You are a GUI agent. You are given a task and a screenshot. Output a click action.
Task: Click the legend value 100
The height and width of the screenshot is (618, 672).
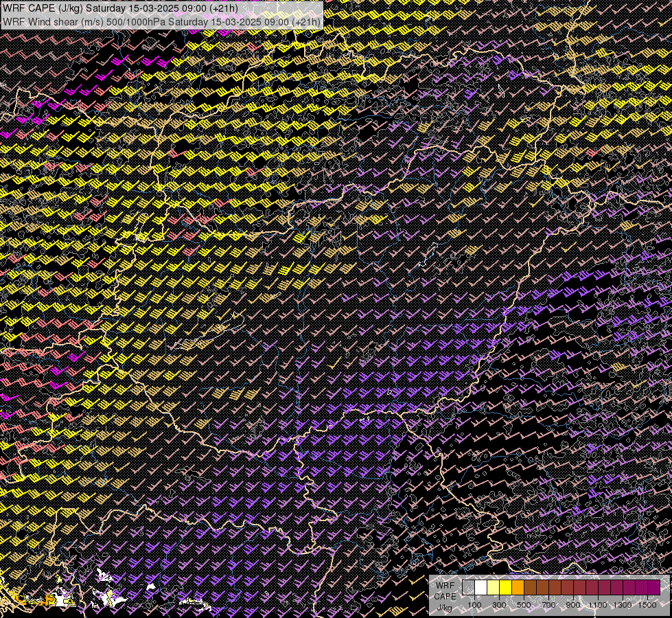coord(474,605)
